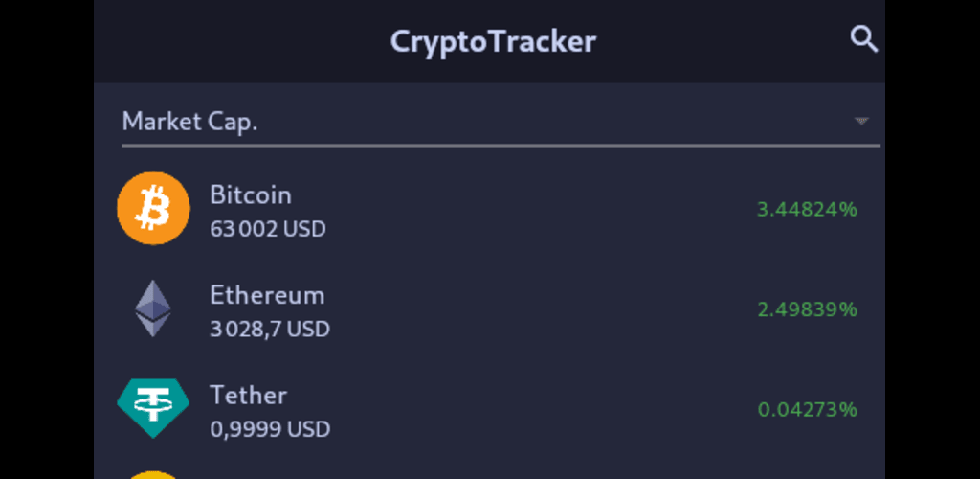Viewport: 980px width, 479px height.
Task: Click Ethereum's 2.49839% change value
Action: point(807,309)
